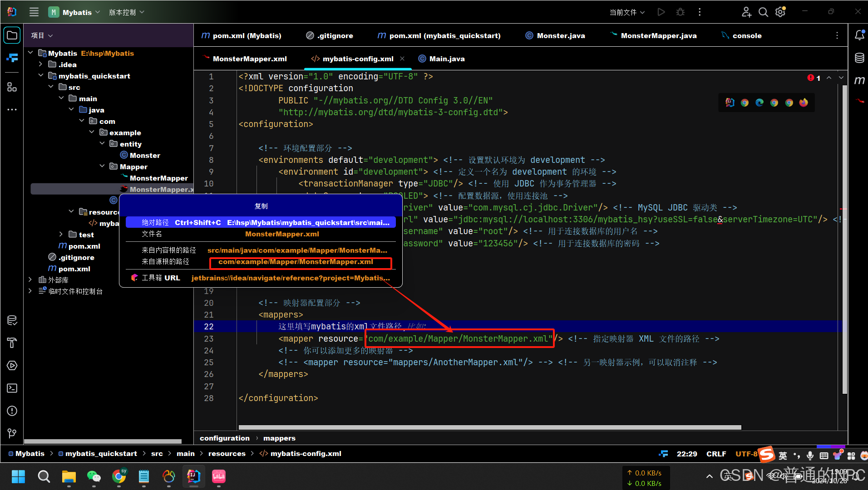Collapse the entity package

[x=102, y=144]
